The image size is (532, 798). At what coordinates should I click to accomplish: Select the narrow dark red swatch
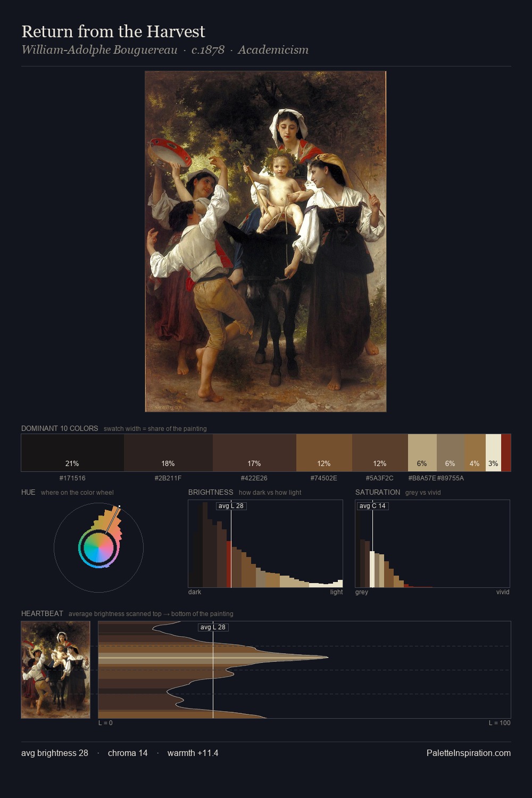(506, 453)
